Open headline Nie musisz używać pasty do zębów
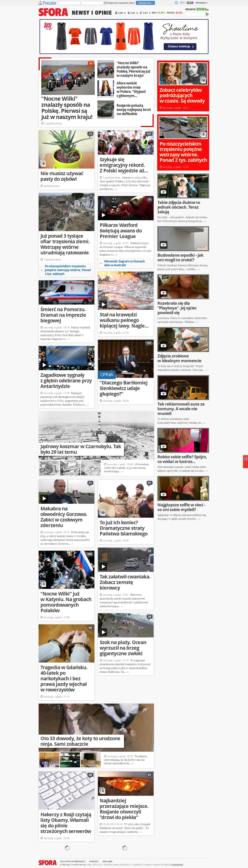The width and height of the screenshot is (248, 868). point(62,176)
